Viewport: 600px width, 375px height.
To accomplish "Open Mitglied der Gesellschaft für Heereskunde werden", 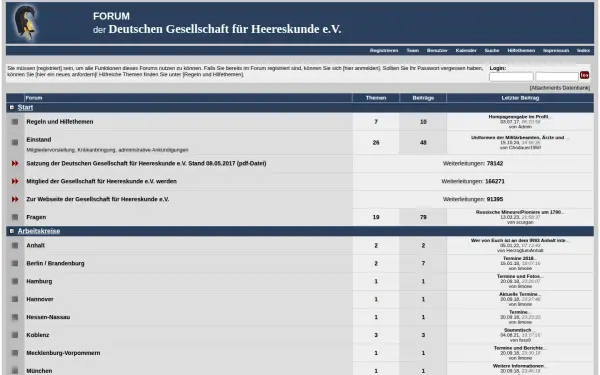I will click(x=101, y=181).
